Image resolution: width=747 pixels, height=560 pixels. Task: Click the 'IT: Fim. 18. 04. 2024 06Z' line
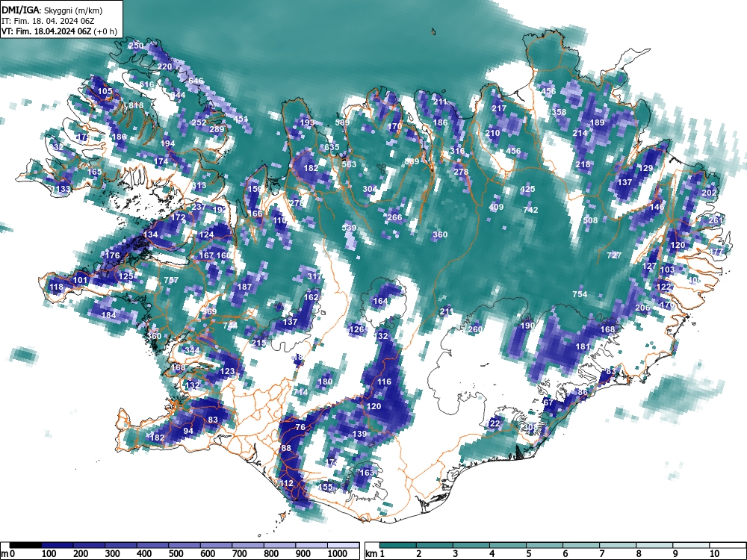pos(48,21)
